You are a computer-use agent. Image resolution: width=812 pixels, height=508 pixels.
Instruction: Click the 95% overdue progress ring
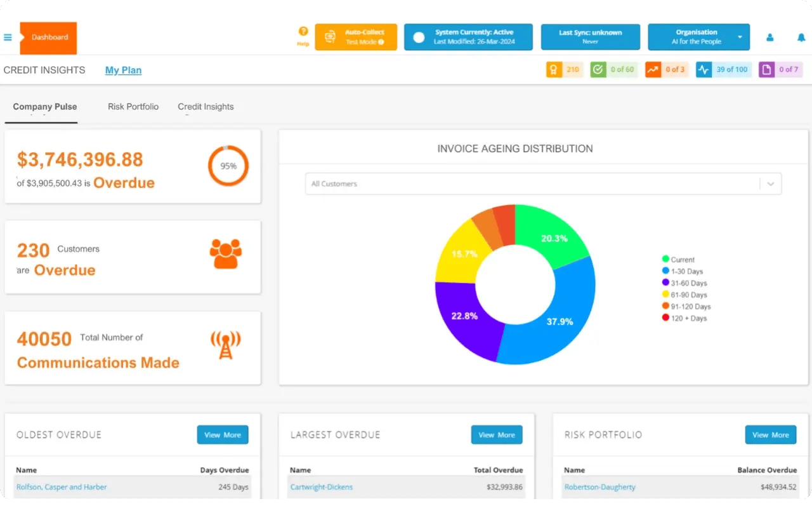228,166
